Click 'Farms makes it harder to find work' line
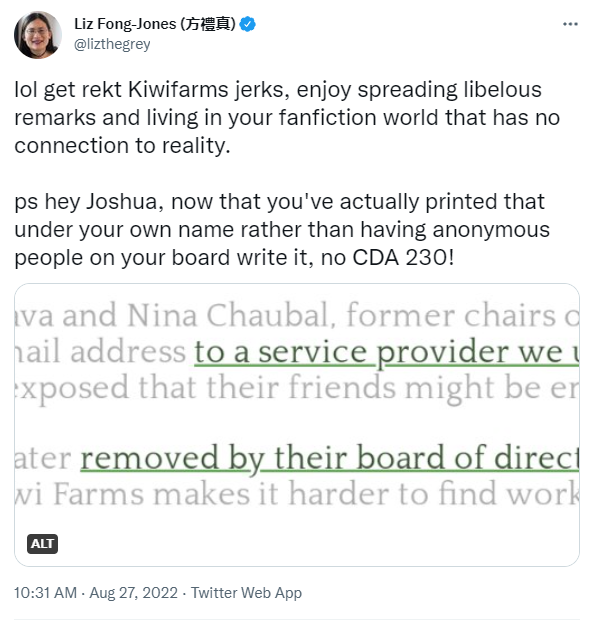594x622 pixels. click(315, 494)
